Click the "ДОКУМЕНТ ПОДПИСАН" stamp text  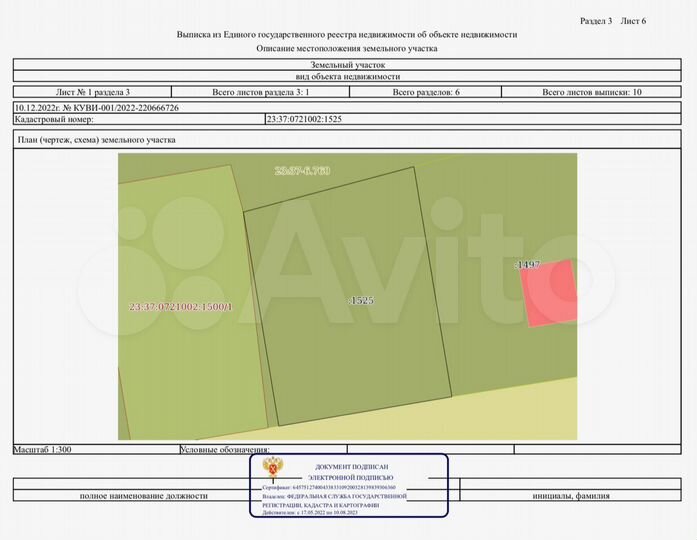[352, 467]
